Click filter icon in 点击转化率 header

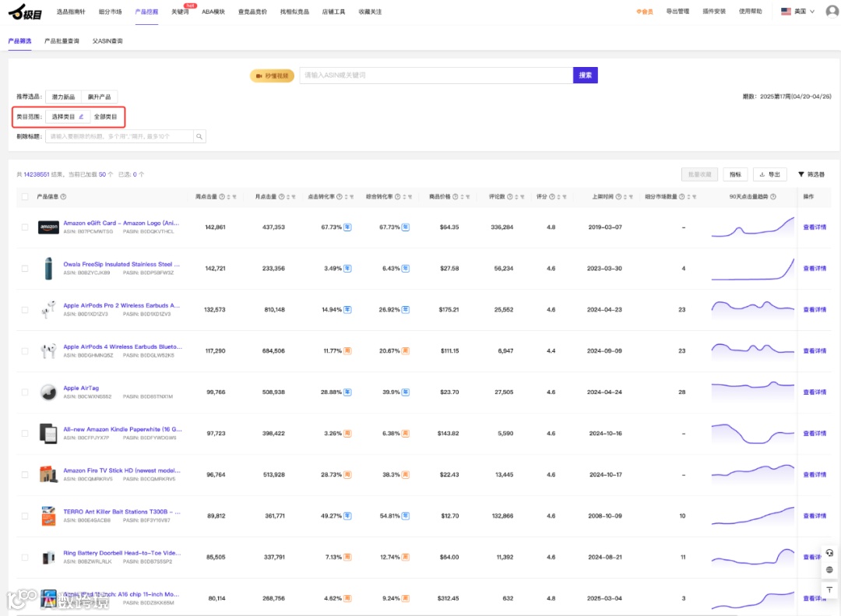pos(352,197)
